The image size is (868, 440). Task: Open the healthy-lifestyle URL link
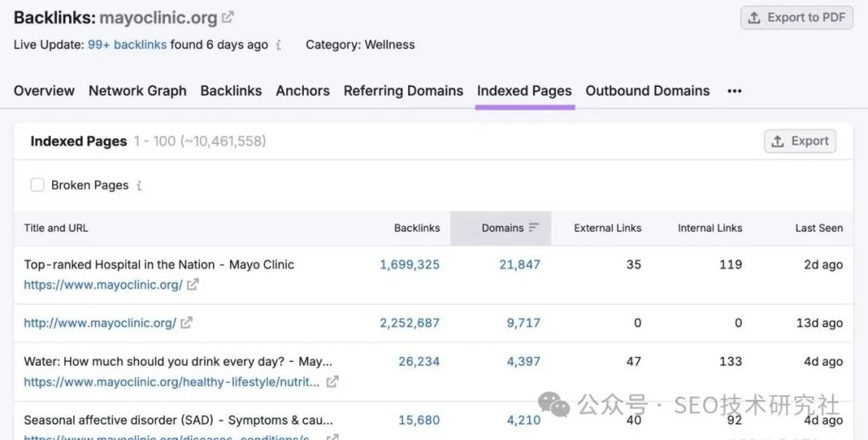pyautogui.click(x=172, y=382)
